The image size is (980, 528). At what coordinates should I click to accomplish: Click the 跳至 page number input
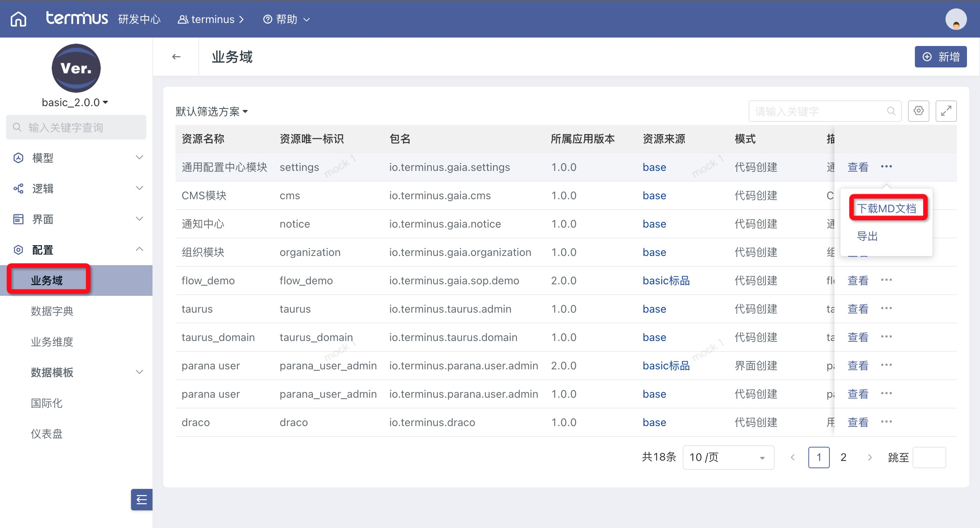(929, 457)
